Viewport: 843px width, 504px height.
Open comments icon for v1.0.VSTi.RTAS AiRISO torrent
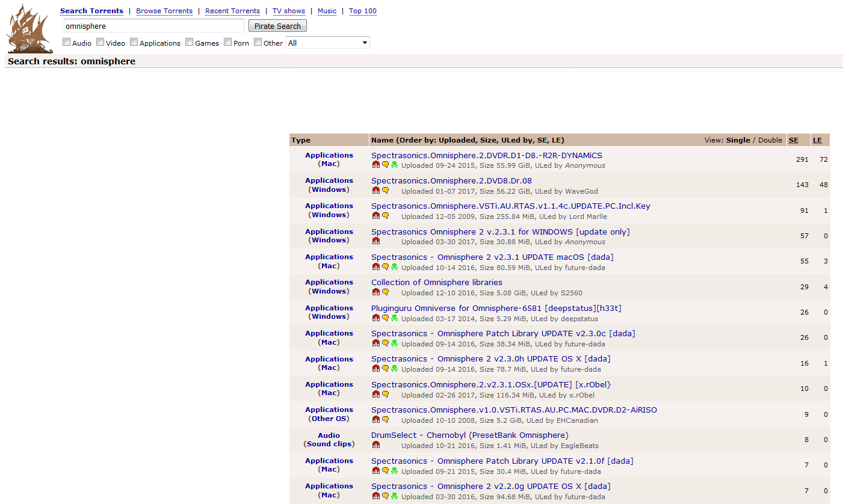(x=386, y=419)
